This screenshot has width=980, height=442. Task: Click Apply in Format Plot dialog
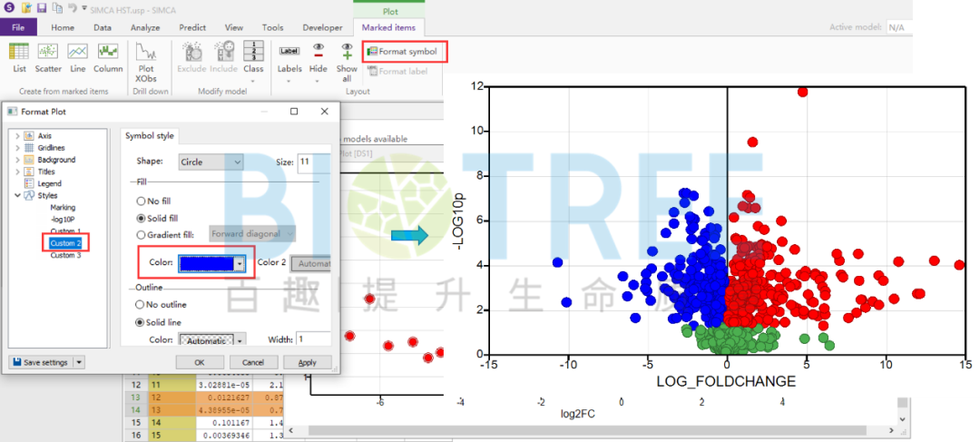coord(307,362)
